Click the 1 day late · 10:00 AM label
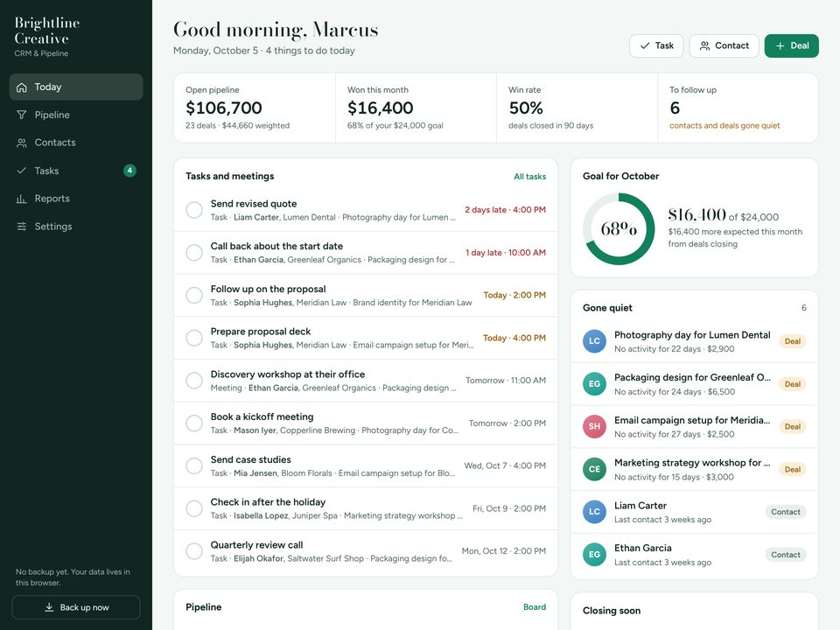 pyautogui.click(x=506, y=252)
